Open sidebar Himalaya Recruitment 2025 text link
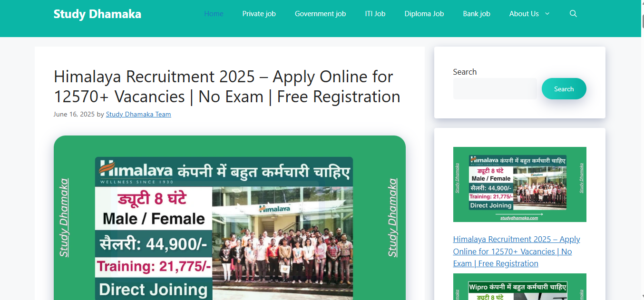The width and height of the screenshot is (644, 300). (517, 252)
